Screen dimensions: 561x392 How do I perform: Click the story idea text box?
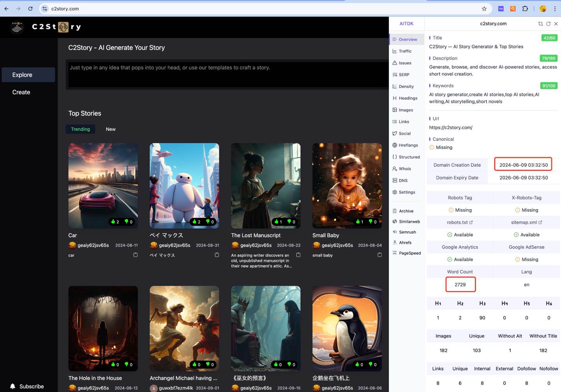228,74
